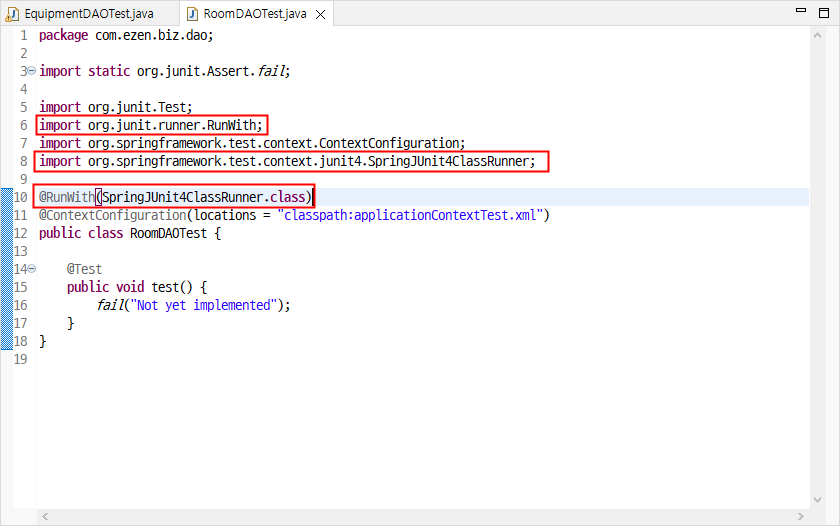Collapse the test method fold on line 14
This screenshot has height=526, width=840.
pyautogui.click(x=32, y=268)
